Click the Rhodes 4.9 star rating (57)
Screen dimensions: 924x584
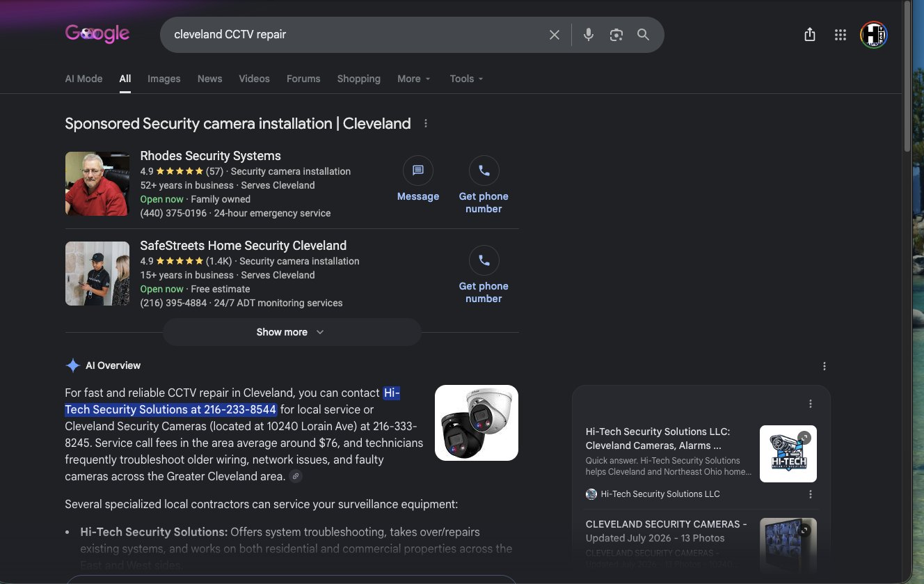click(x=182, y=171)
